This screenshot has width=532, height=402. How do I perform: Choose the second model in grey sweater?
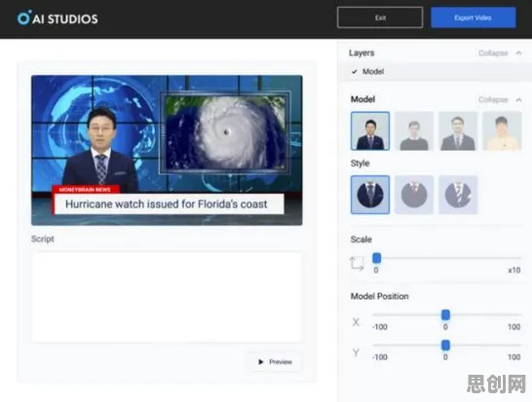(x=414, y=130)
